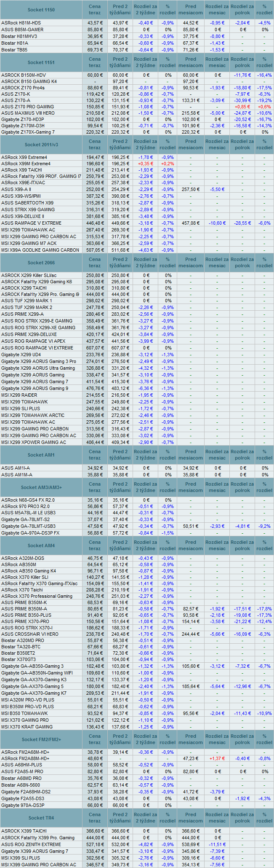Click the Cena teraz header in Socket 1150 section
Screen dimensions: 274x868
(x=95, y=10)
